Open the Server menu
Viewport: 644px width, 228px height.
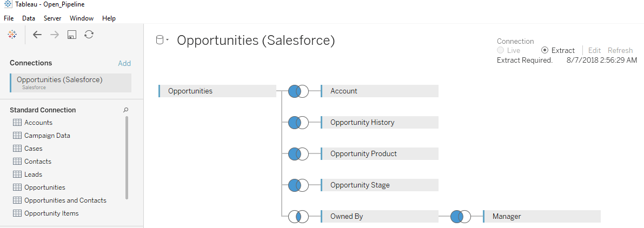tap(52, 18)
